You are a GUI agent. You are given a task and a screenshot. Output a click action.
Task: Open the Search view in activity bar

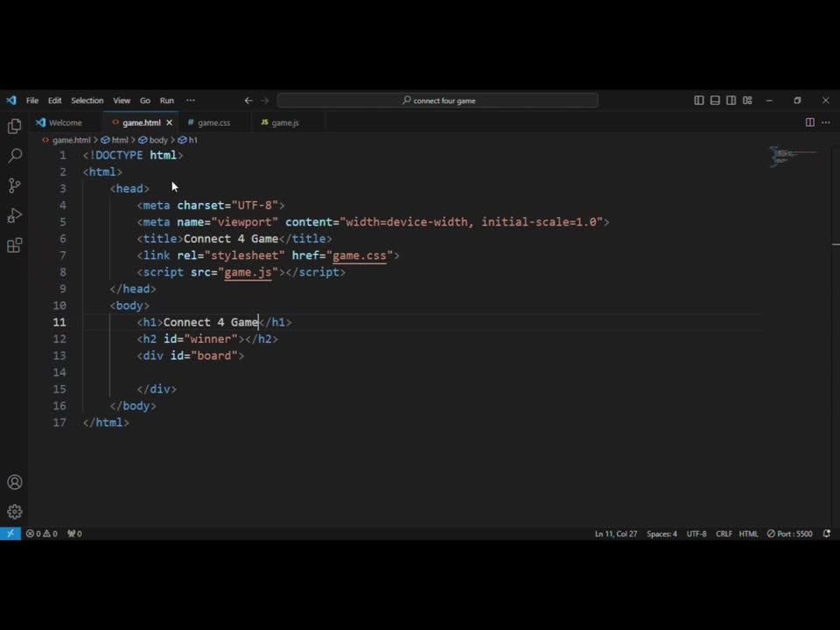click(15, 156)
